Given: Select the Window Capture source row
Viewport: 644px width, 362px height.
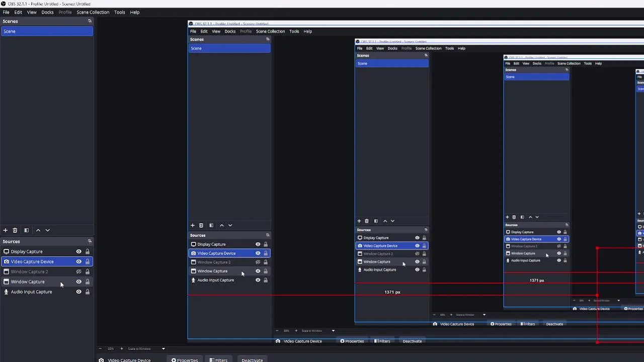Looking at the screenshot, I should [x=47, y=282].
